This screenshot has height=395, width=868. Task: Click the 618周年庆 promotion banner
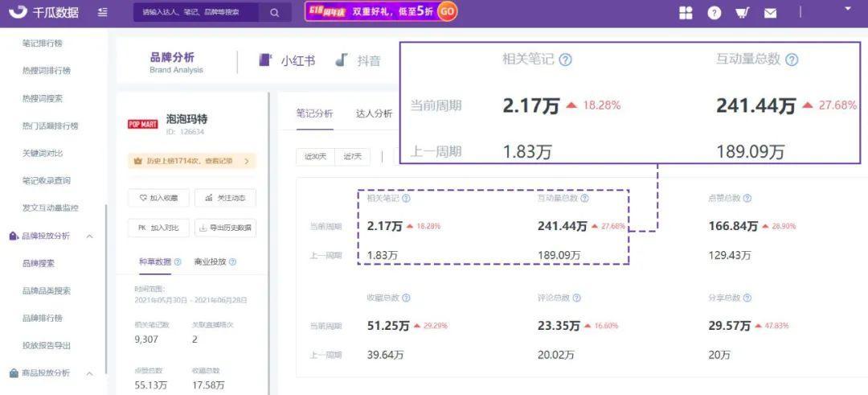click(382, 11)
